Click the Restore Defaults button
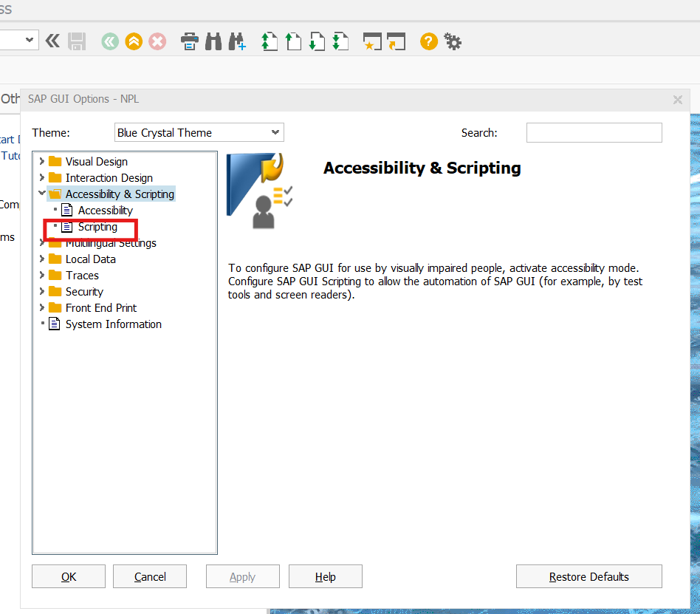The image size is (700, 614). tap(589, 576)
